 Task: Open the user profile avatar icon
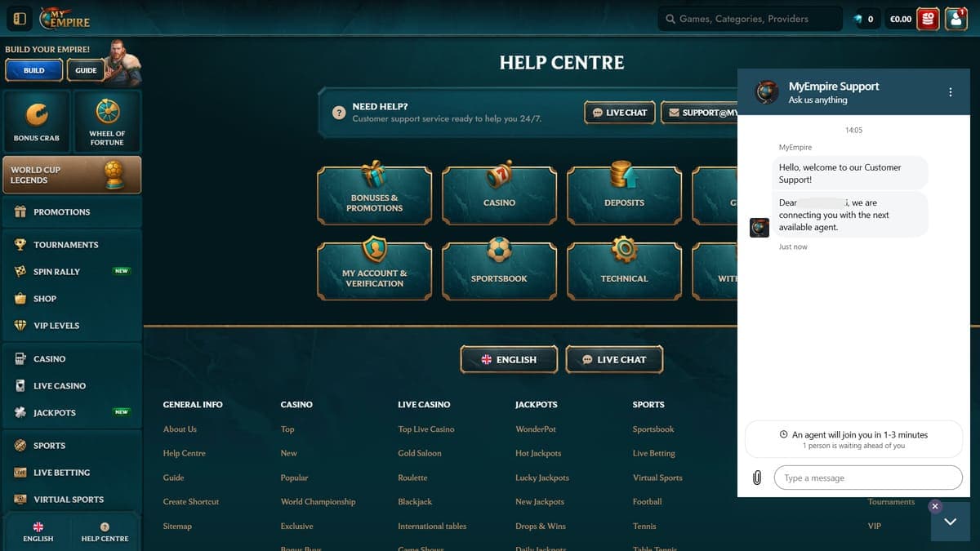pos(955,18)
